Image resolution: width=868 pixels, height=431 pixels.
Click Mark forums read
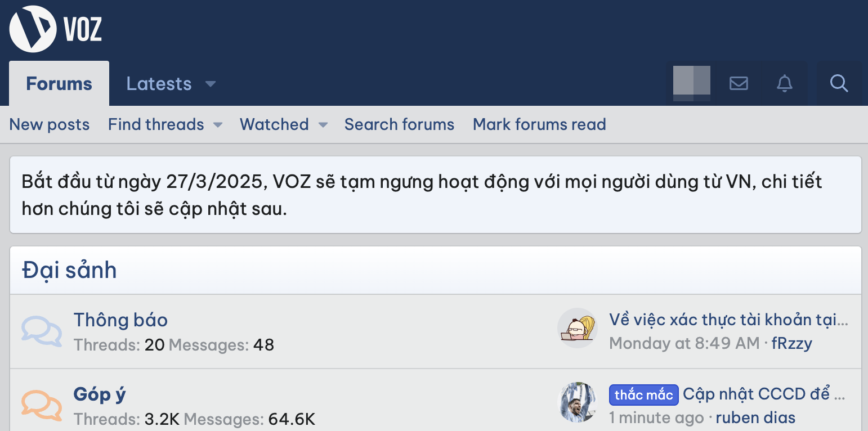[x=539, y=124]
